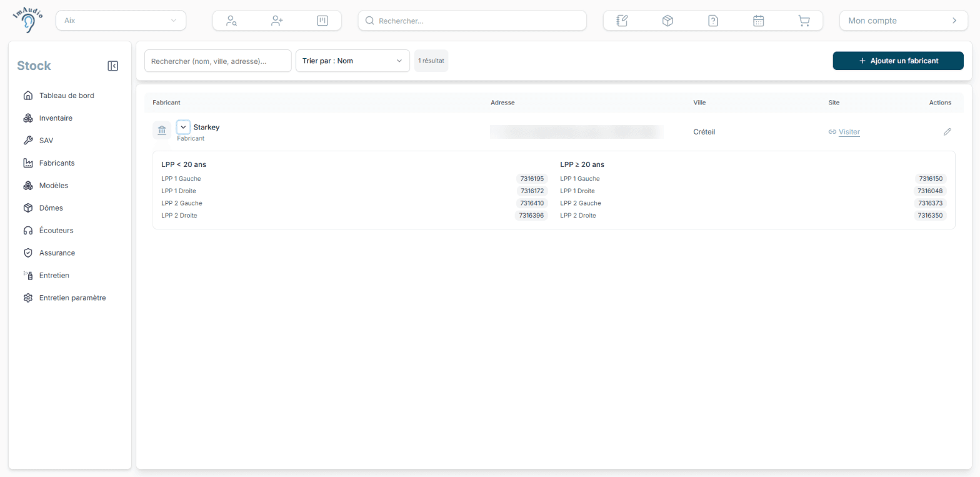The height and width of the screenshot is (477, 980).
Task: Click the pencil edit icon for Starkey
Action: (947, 132)
